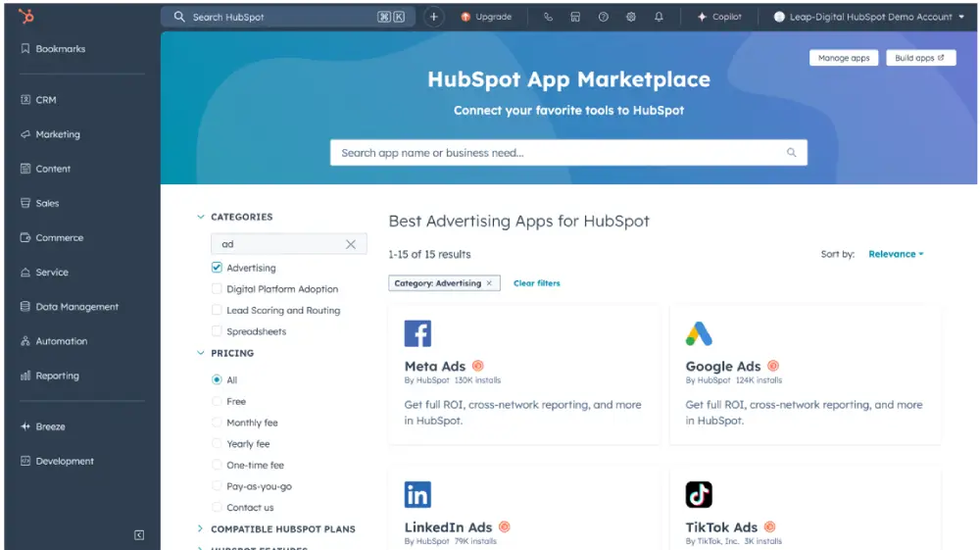Viewport: 980px width, 550px height.
Task: Open the settings gear icon
Action: tap(630, 17)
